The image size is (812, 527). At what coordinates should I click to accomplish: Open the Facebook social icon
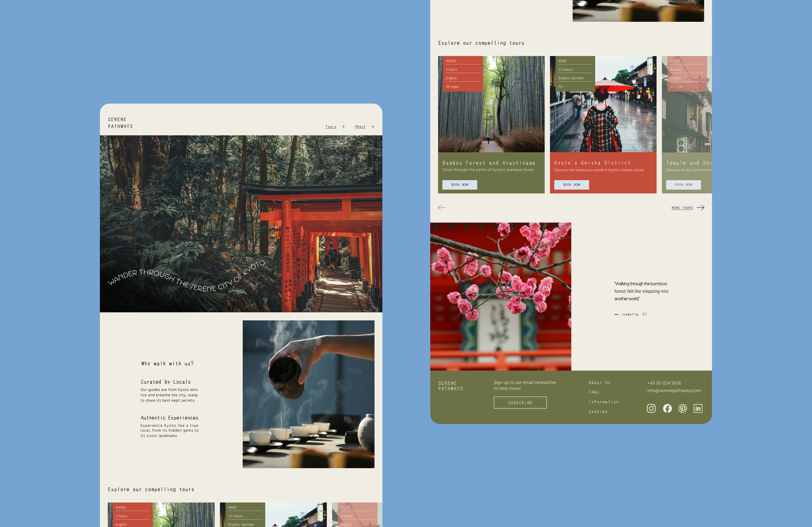coord(667,408)
